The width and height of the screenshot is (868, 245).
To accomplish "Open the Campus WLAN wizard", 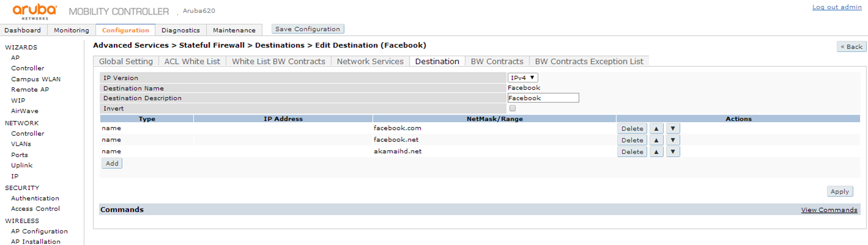I will point(35,79).
